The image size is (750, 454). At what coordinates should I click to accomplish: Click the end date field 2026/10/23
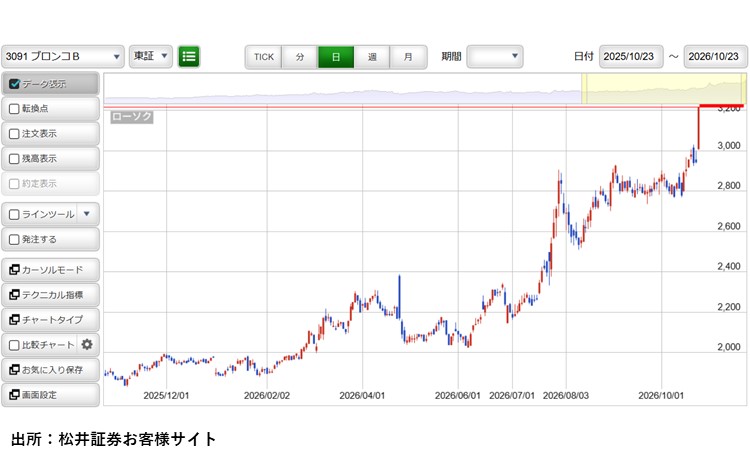[715, 57]
